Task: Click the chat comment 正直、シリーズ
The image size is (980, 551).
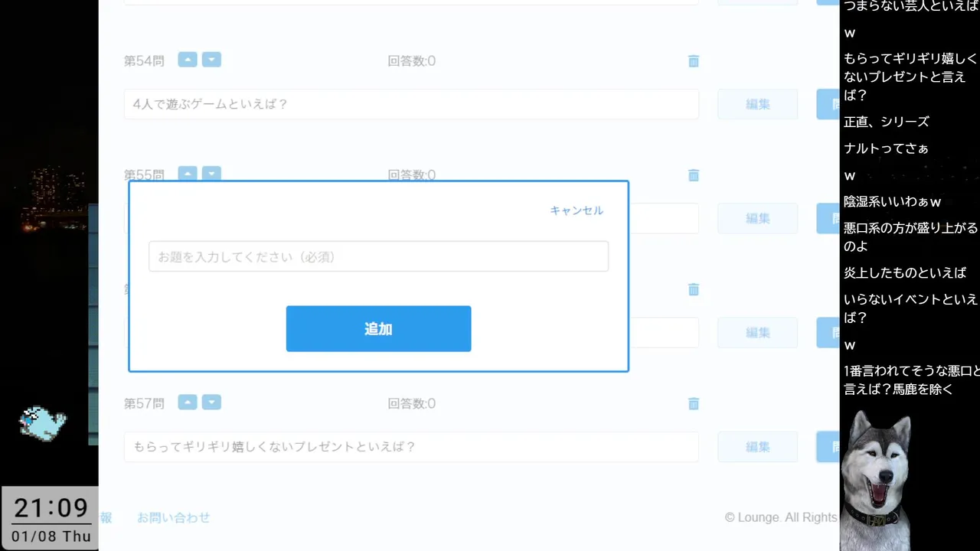Action: (x=886, y=122)
